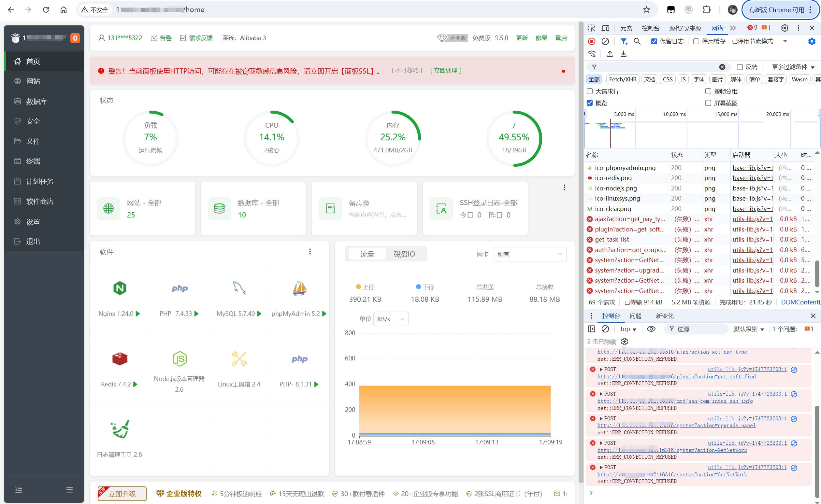Open 默认级别 log level dropdown
The image size is (821, 504).
[x=749, y=329]
